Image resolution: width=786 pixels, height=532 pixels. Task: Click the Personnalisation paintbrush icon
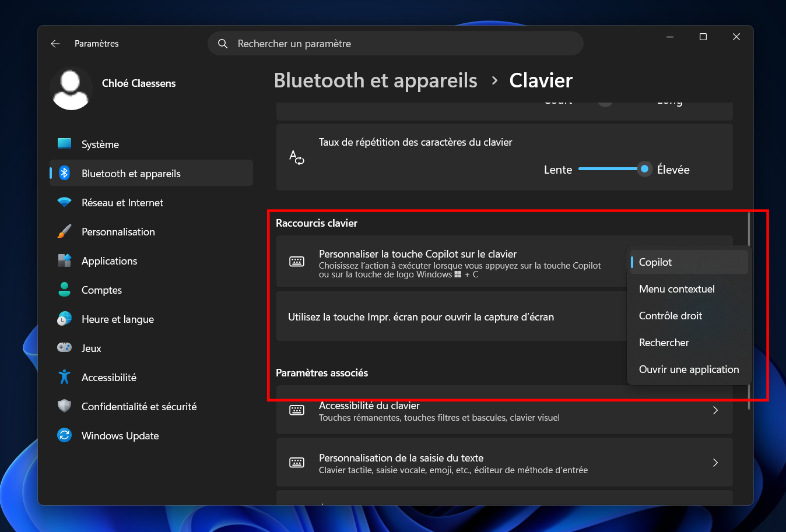(x=65, y=231)
